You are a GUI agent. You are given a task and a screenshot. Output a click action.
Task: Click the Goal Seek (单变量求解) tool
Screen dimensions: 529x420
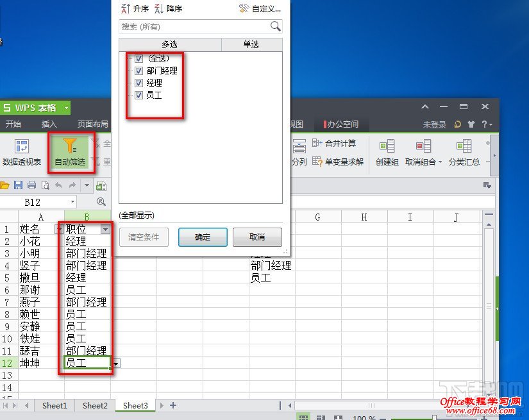point(338,162)
